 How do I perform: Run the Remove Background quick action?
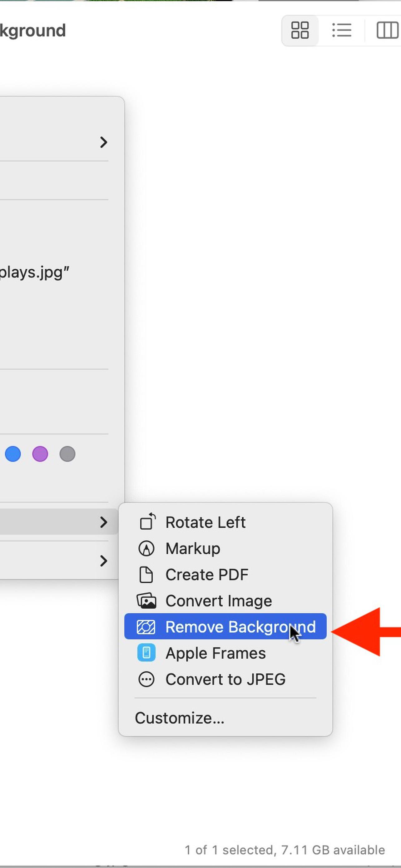coord(225,626)
